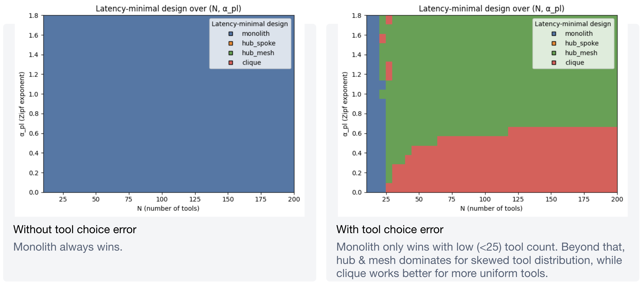Screen dimensions: 644x286
Task: Select the green hub_mesh legend marker in right chart
Action: pyautogui.click(x=554, y=53)
